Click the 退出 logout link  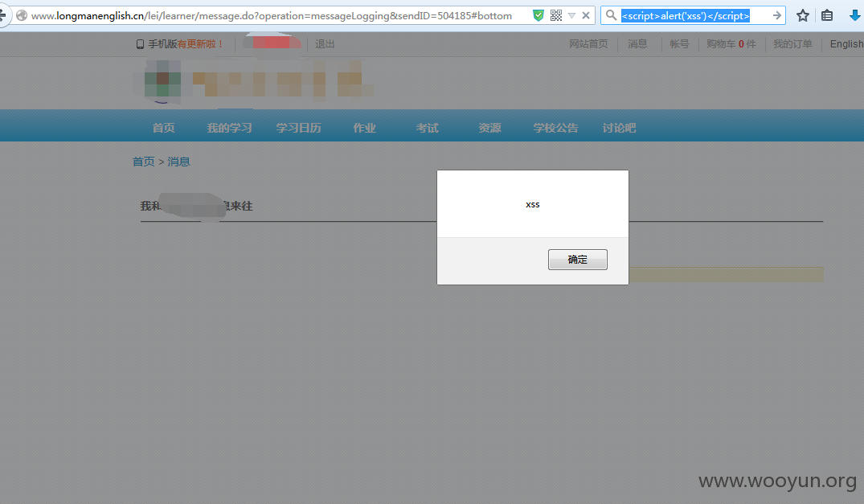tap(325, 44)
